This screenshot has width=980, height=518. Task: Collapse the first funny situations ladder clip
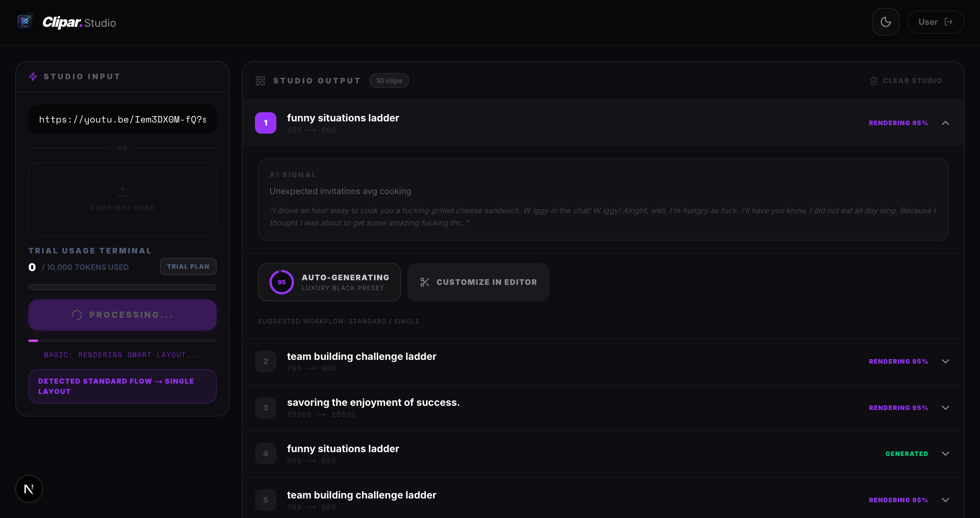tap(946, 123)
